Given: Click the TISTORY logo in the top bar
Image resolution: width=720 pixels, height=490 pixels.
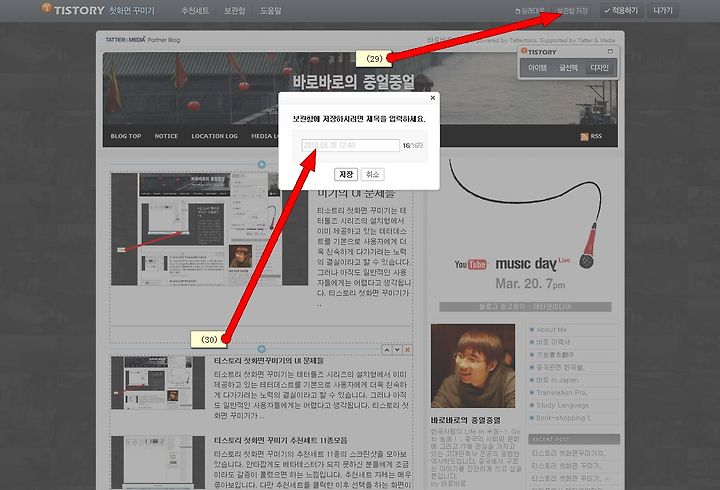Looking at the screenshot, I should (x=73, y=10).
